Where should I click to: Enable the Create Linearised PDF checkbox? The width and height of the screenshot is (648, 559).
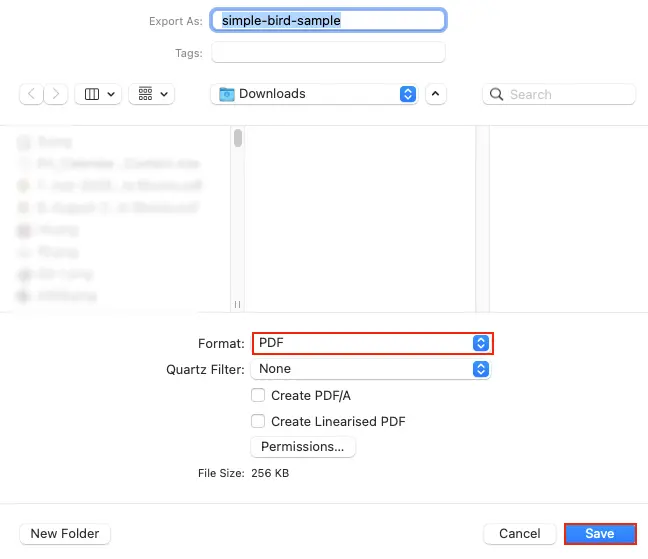pos(258,421)
